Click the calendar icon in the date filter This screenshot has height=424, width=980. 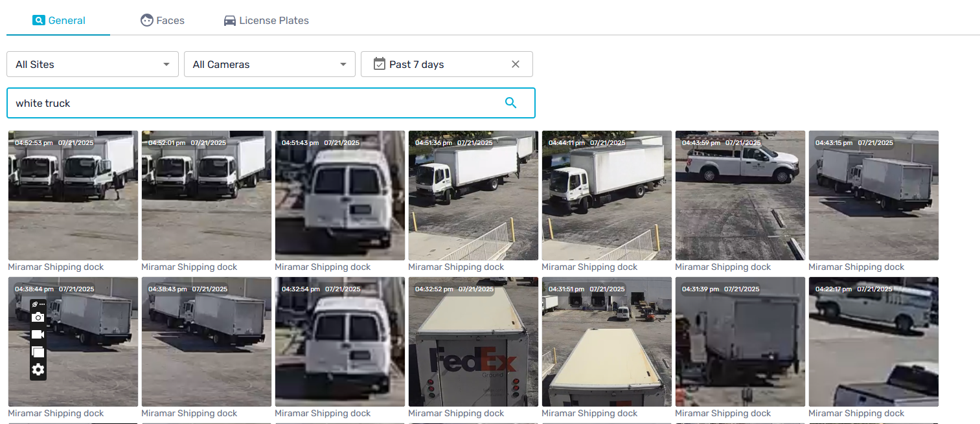380,64
